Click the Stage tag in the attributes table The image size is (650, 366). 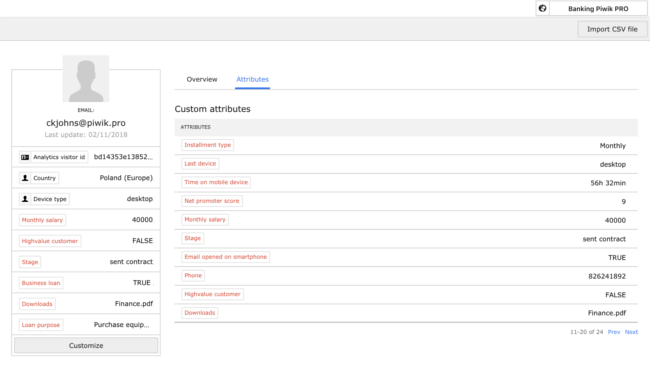coord(192,238)
